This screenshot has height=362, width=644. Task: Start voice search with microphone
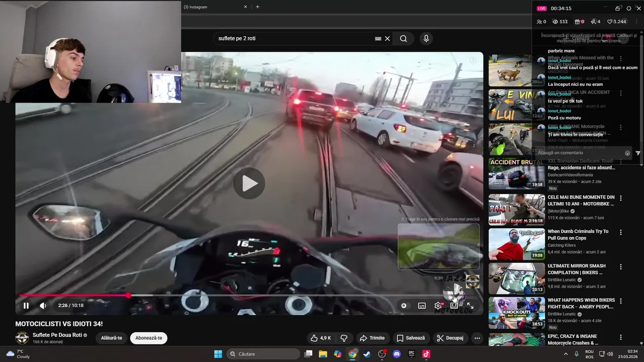pyautogui.click(x=426, y=38)
